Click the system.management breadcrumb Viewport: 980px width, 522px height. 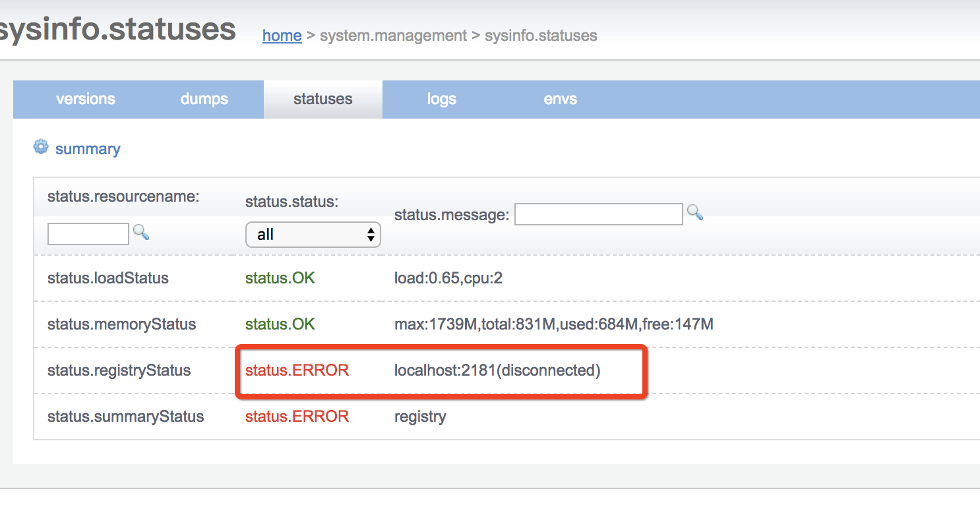[x=393, y=36]
